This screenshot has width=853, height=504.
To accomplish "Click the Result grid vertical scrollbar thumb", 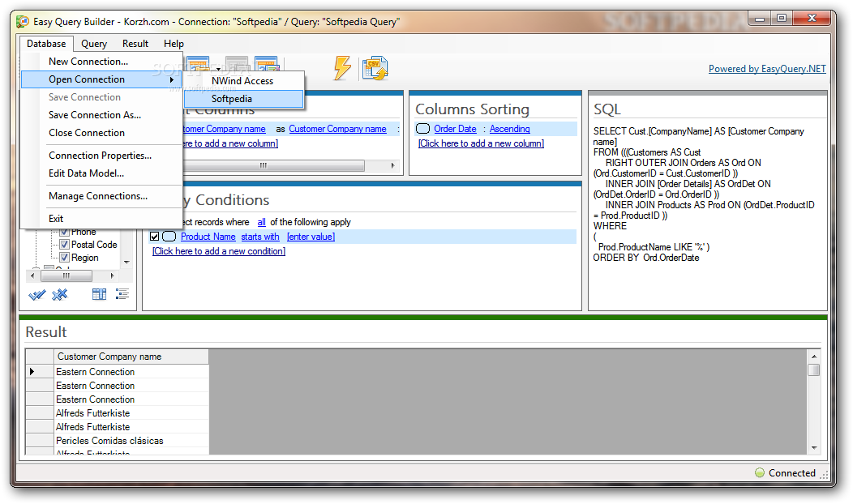I will [x=814, y=370].
